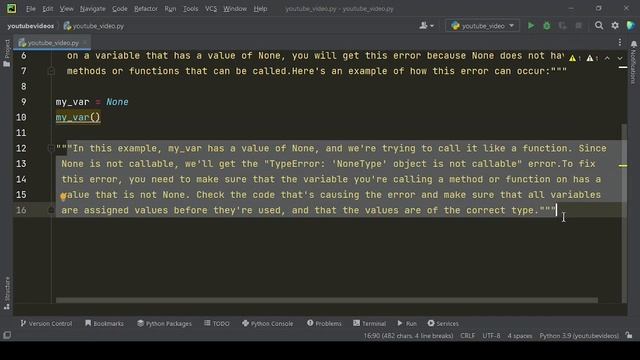640x360 pixels.
Task: Open the TODO tool window
Action: click(217, 323)
